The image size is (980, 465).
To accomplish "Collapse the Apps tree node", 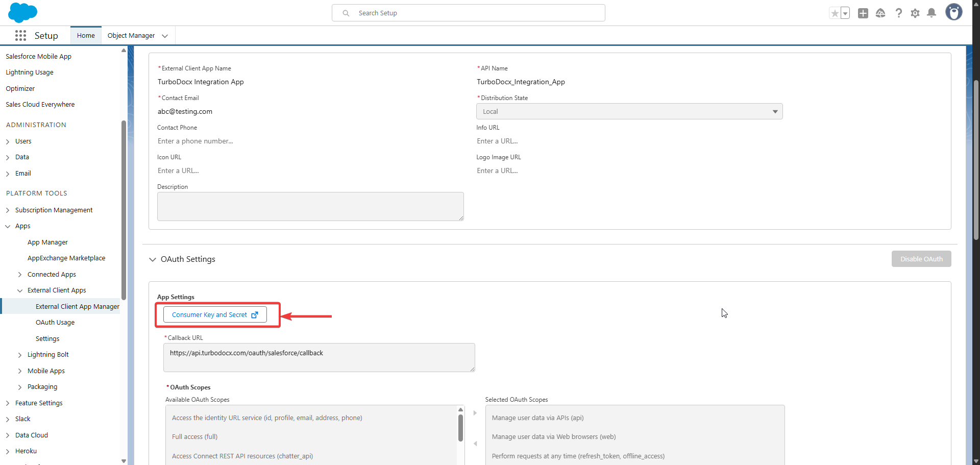I will pos(8,226).
